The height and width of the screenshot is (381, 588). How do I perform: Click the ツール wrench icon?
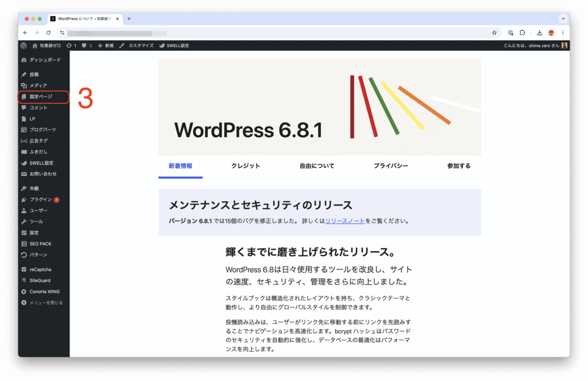(x=24, y=221)
